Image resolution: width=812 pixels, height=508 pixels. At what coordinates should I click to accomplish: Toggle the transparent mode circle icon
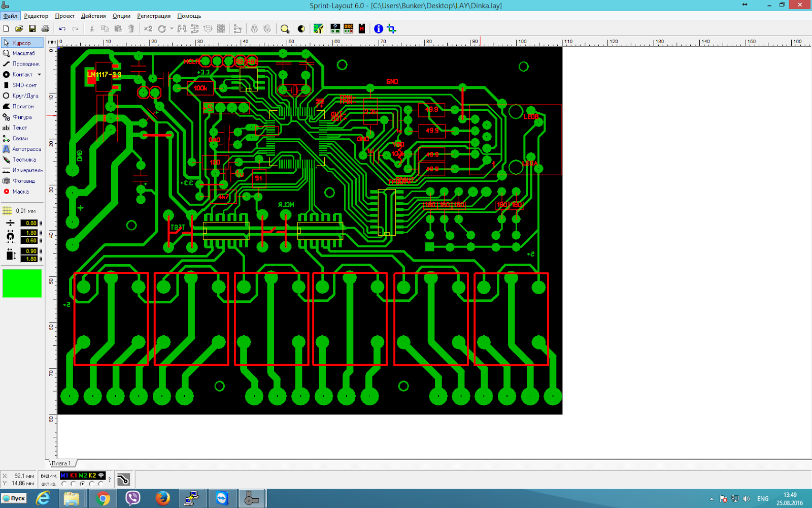pos(301,29)
